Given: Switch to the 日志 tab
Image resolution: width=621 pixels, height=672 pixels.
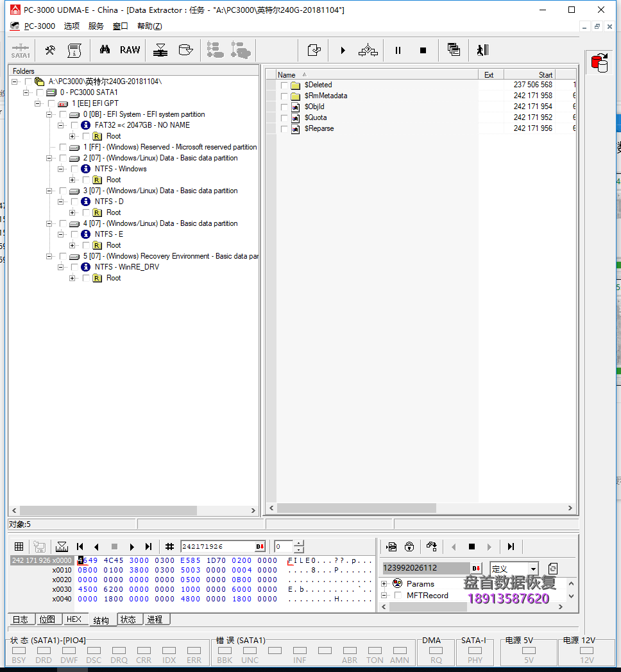Looking at the screenshot, I should [x=21, y=619].
